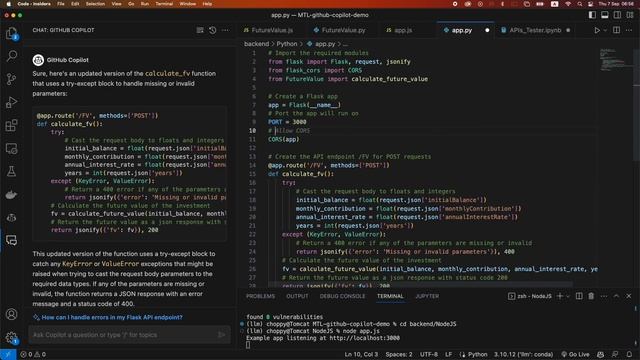Open notifications bell in status bar
This screenshot has width=640, height=360.
coord(629,354)
